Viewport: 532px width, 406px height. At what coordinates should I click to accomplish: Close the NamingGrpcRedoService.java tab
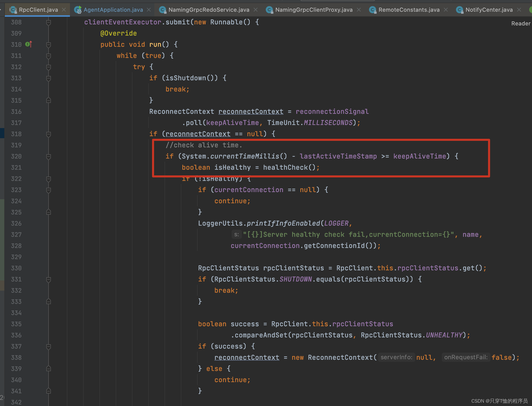pyautogui.click(x=256, y=10)
